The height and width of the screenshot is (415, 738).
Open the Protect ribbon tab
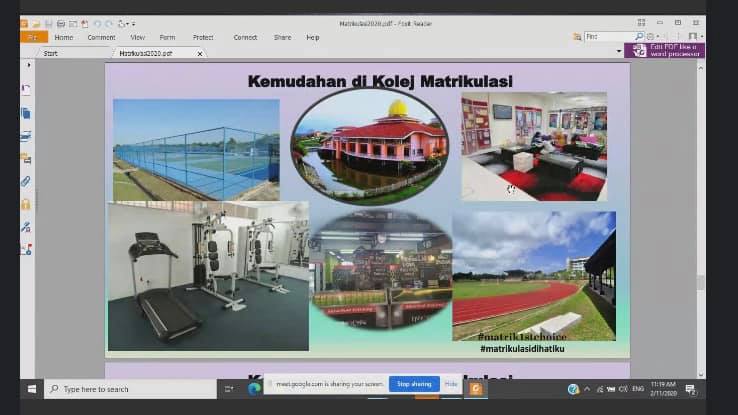tap(203, 37)
